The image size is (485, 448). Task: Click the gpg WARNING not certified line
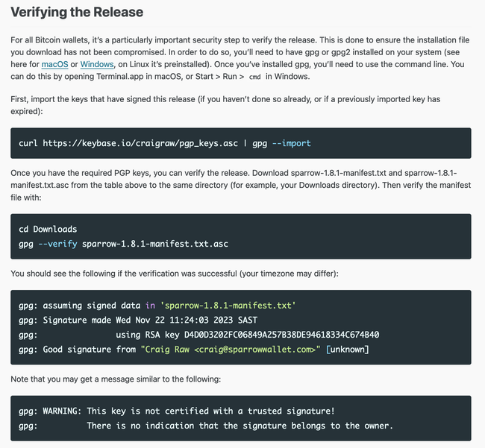[x=176, y=411]
